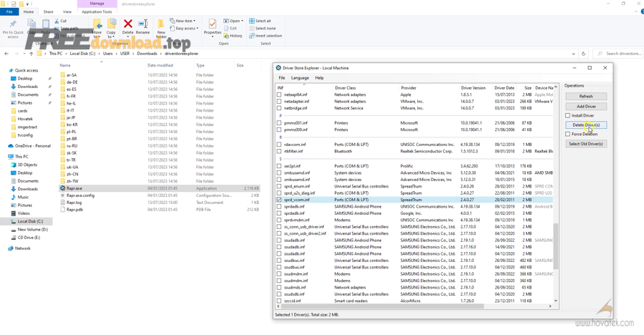Open the Easy access dropdown
644x335 pixels.
(185, 29)
